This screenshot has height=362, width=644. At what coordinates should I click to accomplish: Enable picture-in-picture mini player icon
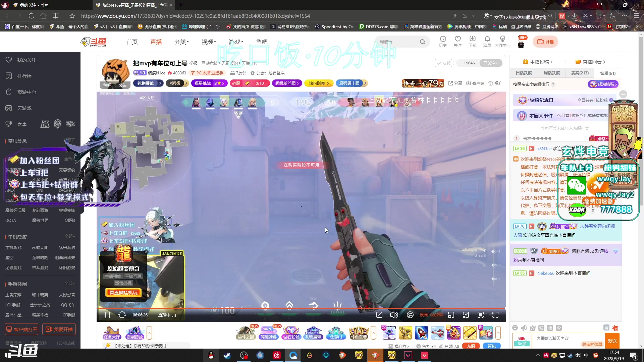click(x=451, y=315)
